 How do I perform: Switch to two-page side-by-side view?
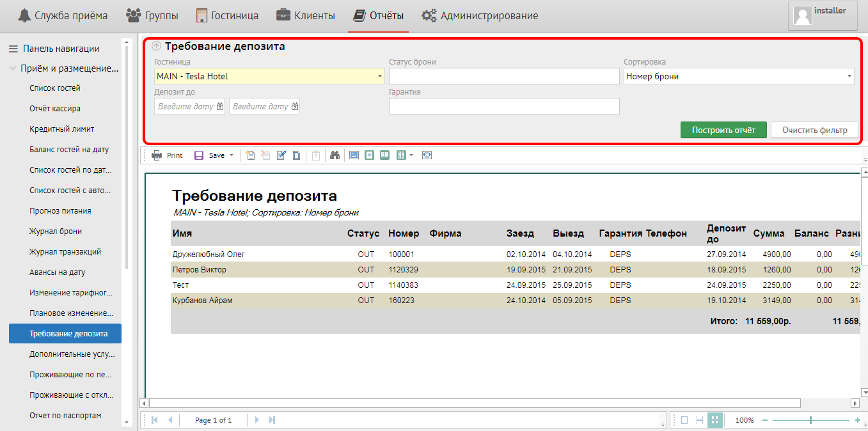[384, 155]
